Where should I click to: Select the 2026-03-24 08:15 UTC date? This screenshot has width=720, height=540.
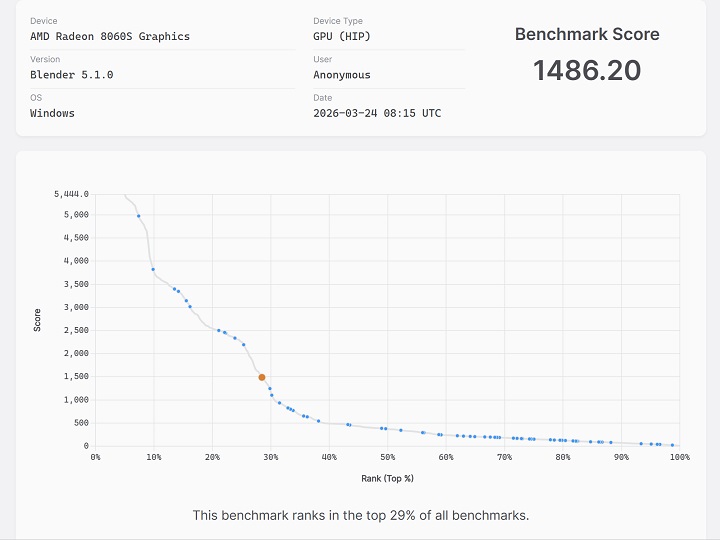pos(377,113)
